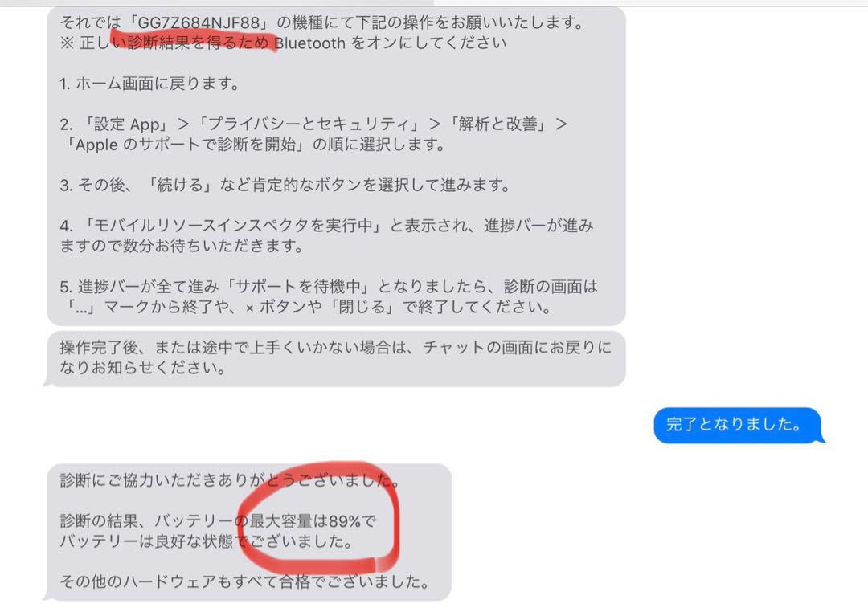The image size is (868, 612).
Task: Click モバイルリソースインスペクタを実行中 text in step 4
Action: coord(232,226)
